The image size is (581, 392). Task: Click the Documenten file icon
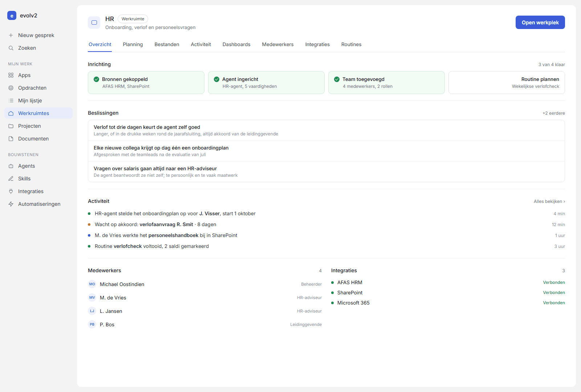tap(11, 139)
